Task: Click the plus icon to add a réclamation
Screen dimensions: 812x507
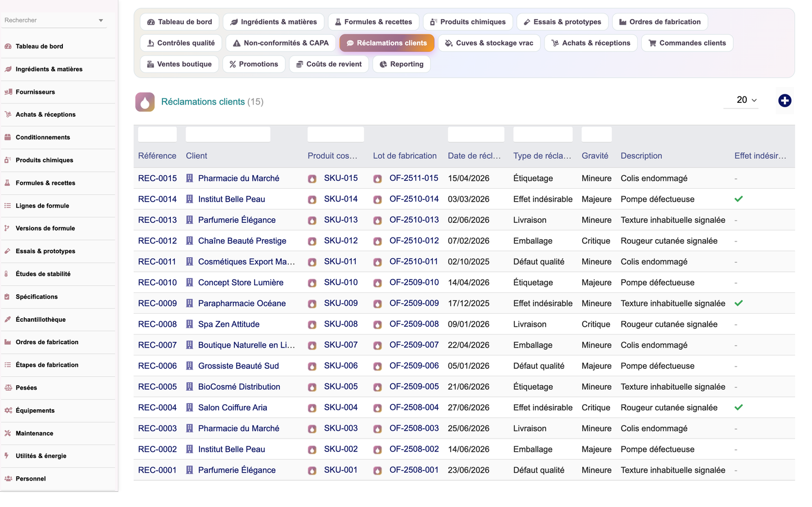Action: click(x=784, y=101)
